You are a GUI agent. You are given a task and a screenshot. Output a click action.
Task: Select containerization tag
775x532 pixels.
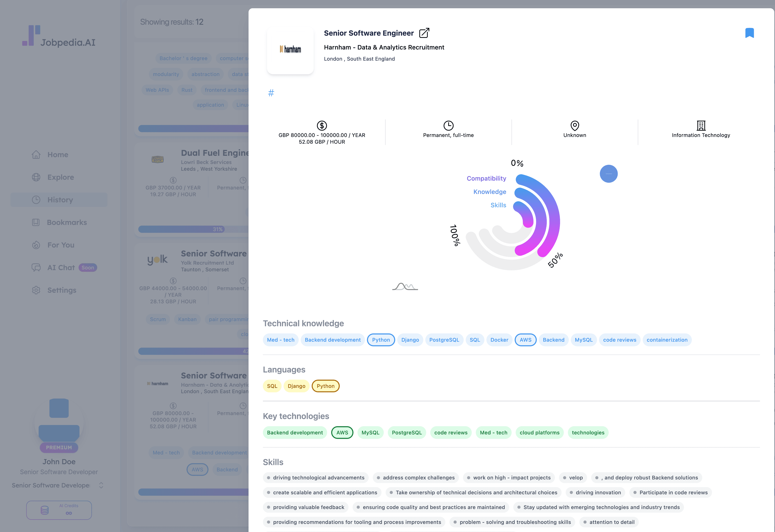[x=667, y=340]
